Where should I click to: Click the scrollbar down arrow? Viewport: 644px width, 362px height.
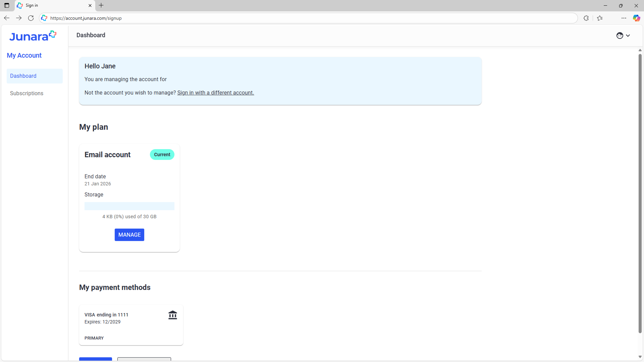click(x=640, y=357)
